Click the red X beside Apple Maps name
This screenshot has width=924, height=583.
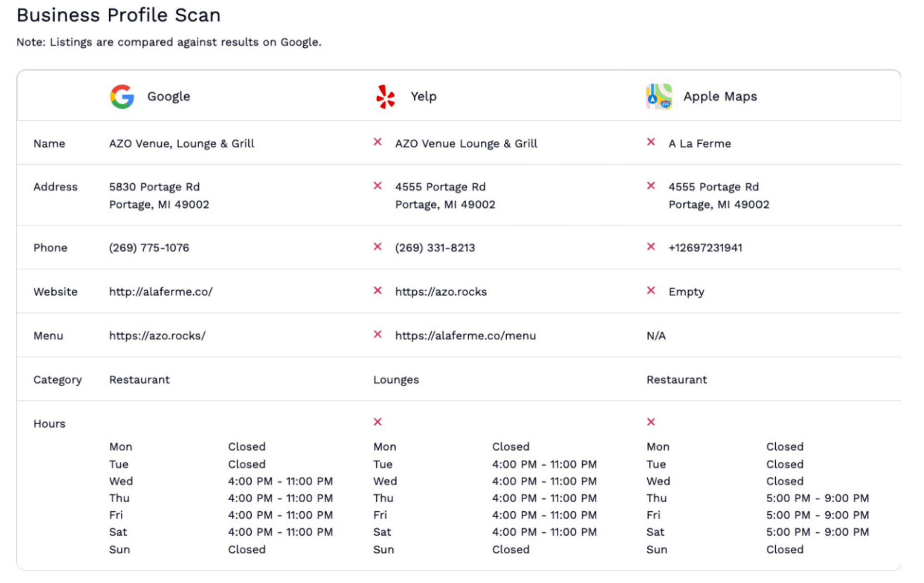(651, 142)
